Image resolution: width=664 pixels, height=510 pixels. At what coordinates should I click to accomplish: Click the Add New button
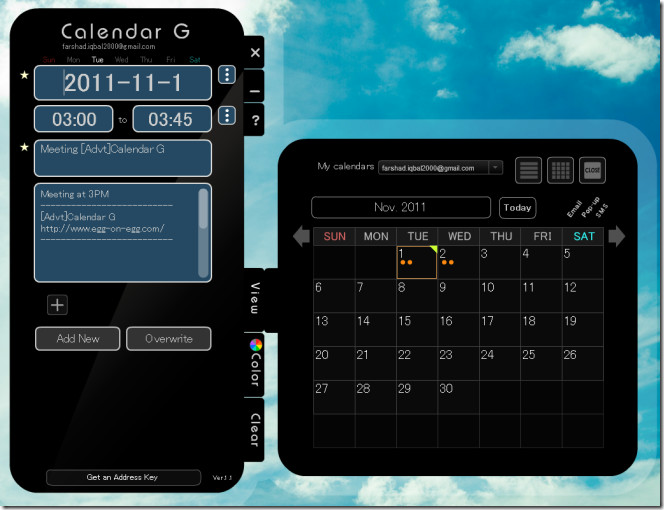pyautogui.click(x=77, y=338)
